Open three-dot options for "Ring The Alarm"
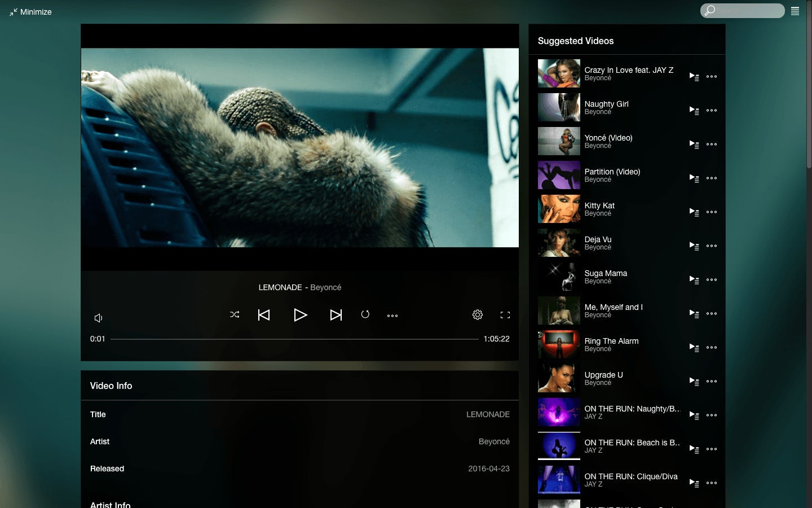 tap(712, 348)
